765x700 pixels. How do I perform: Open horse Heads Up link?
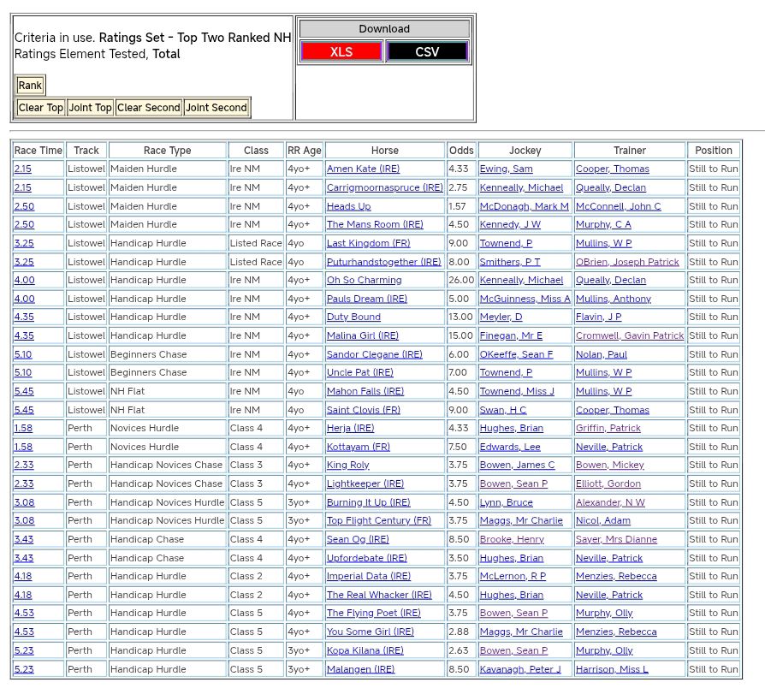click(x=348, y=206)
